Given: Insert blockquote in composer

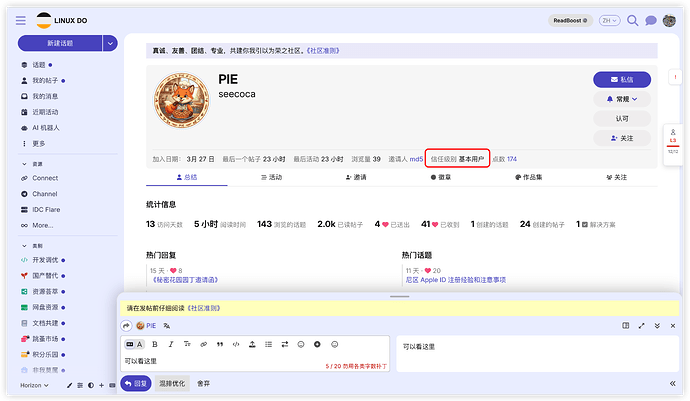Looking at the screenshot, I should point(220,344).
